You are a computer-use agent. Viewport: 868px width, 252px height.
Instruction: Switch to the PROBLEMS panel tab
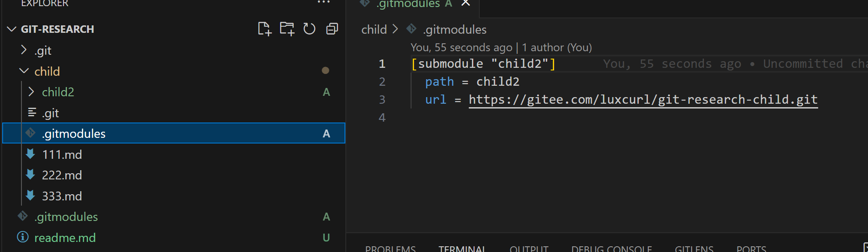[x=390, y=248]
